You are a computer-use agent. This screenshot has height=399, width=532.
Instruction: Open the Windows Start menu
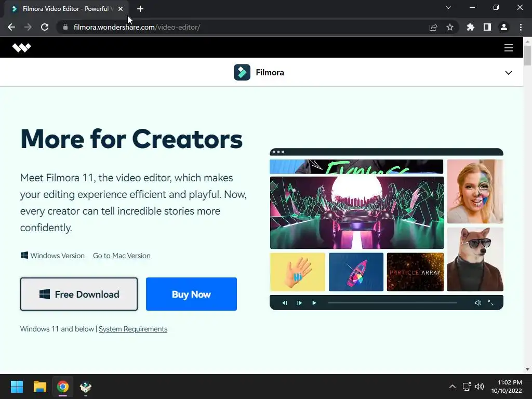17,387
